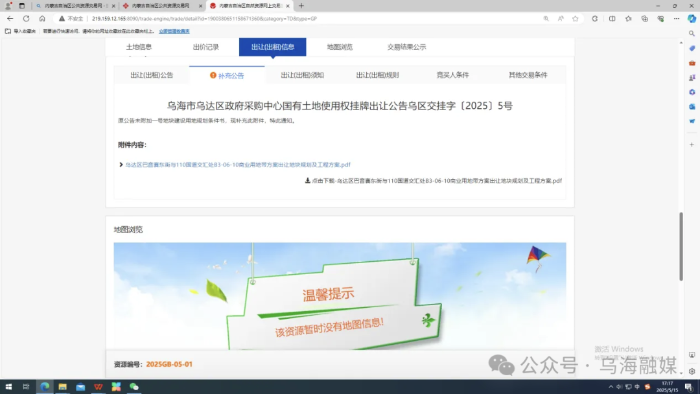This screenshot has height=394, width=700.
Task: Open the Copilot sidebar icon
Action: [x=692, y=19]
